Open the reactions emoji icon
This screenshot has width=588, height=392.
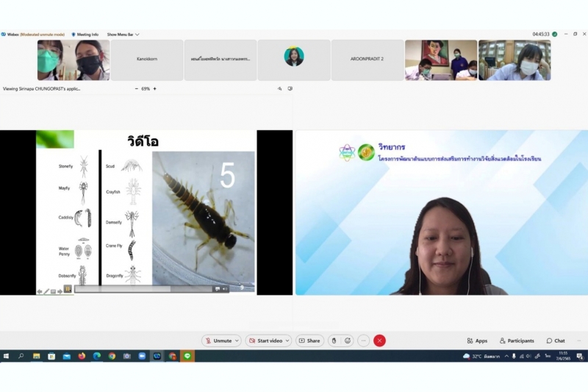coord(348,341)
